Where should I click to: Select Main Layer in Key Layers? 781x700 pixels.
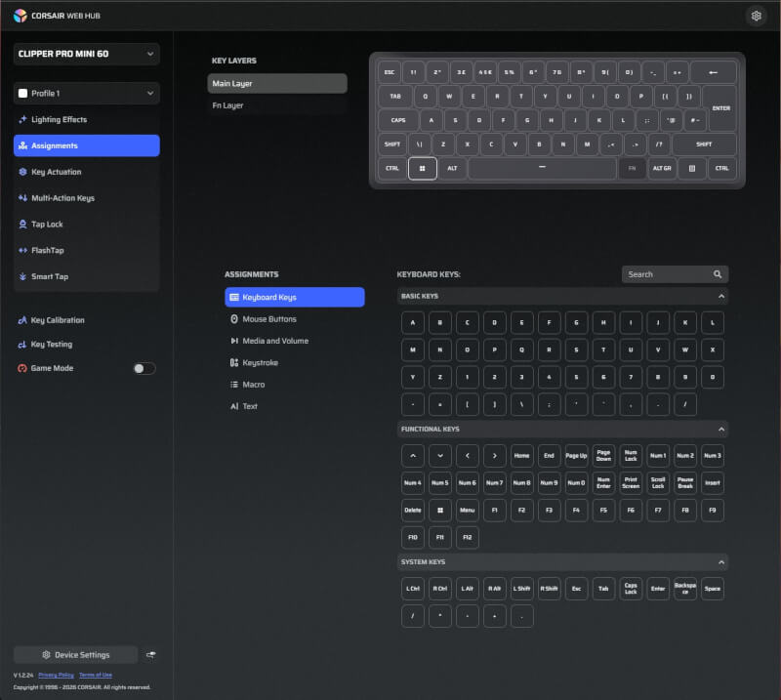click(x=277, y=83)
